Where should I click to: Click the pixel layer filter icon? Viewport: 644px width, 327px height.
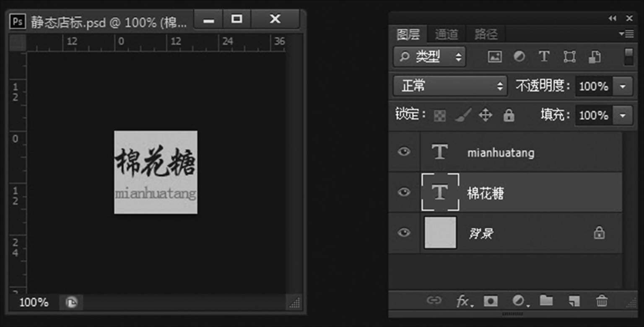point(495,57)
